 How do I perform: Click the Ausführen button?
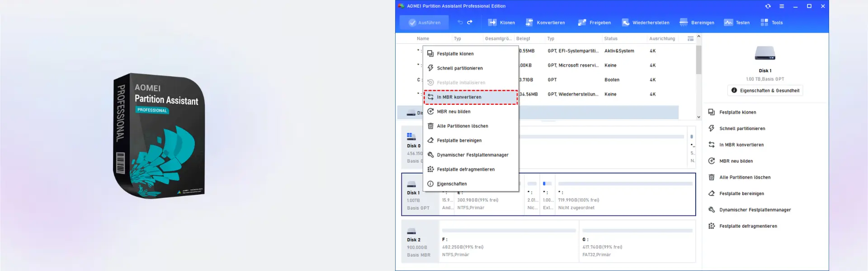click(x=424, y=23)
